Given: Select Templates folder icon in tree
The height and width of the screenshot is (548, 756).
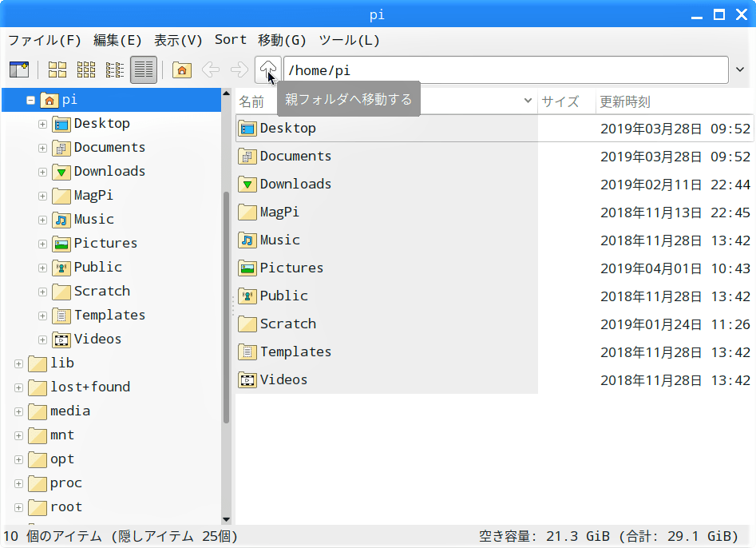Looking at the screenshot, I should click(x=61, y=316).
